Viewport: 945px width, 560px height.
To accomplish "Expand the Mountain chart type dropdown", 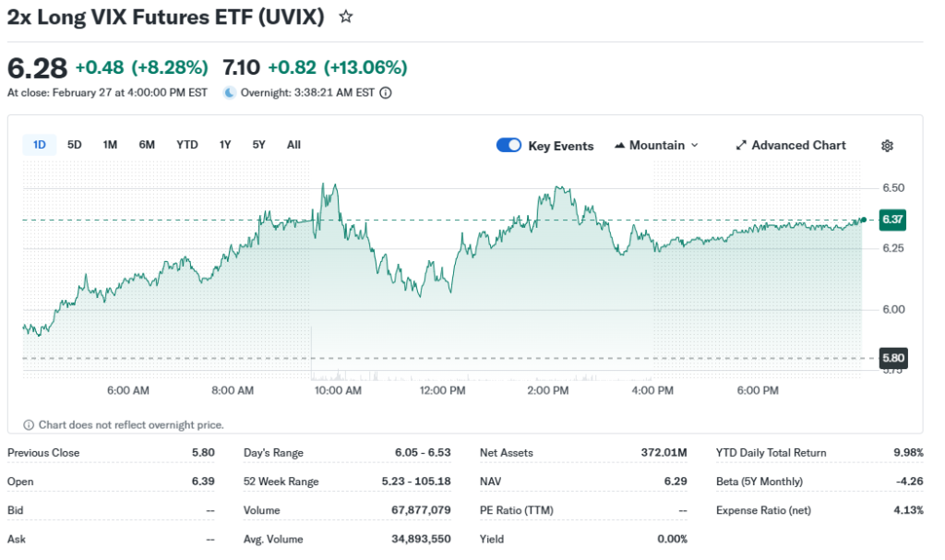I will click(694, 146).
